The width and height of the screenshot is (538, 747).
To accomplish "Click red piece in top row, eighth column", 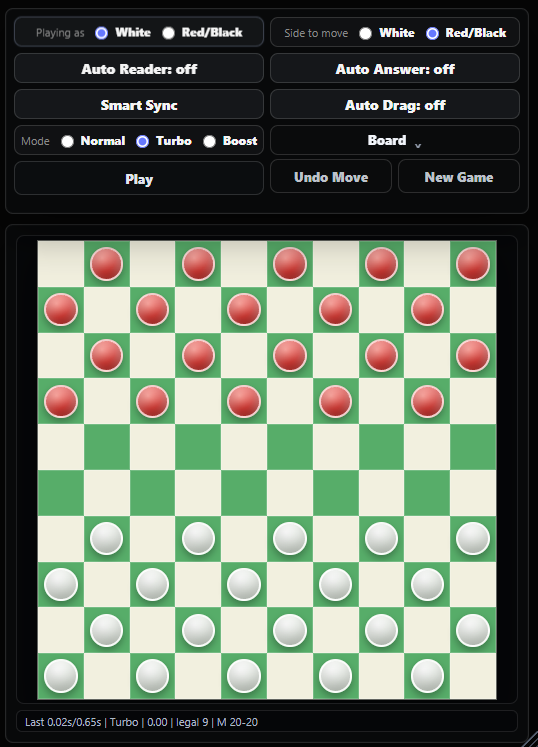I will 381,264.
